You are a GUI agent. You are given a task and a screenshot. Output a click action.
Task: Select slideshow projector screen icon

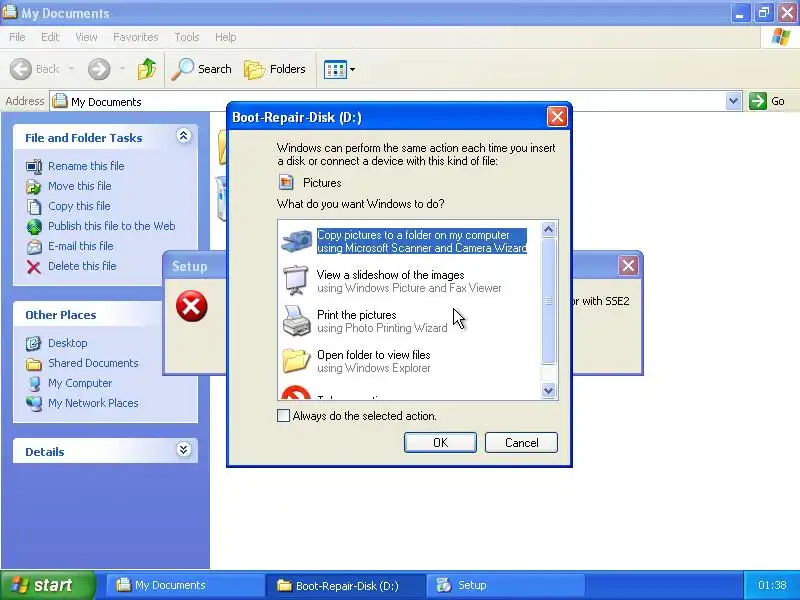click(x=296, y=281)
